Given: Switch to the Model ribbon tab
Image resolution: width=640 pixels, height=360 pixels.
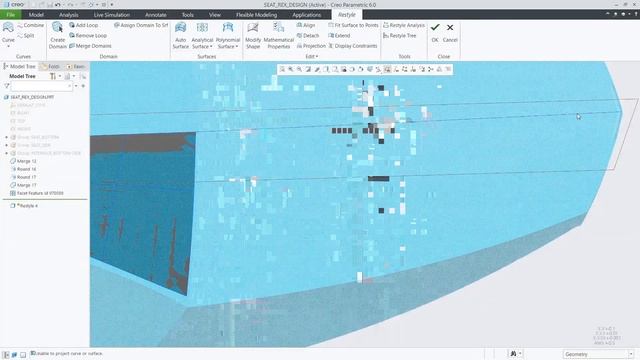Looking at the screenshot, I should [x=36, y=15].
